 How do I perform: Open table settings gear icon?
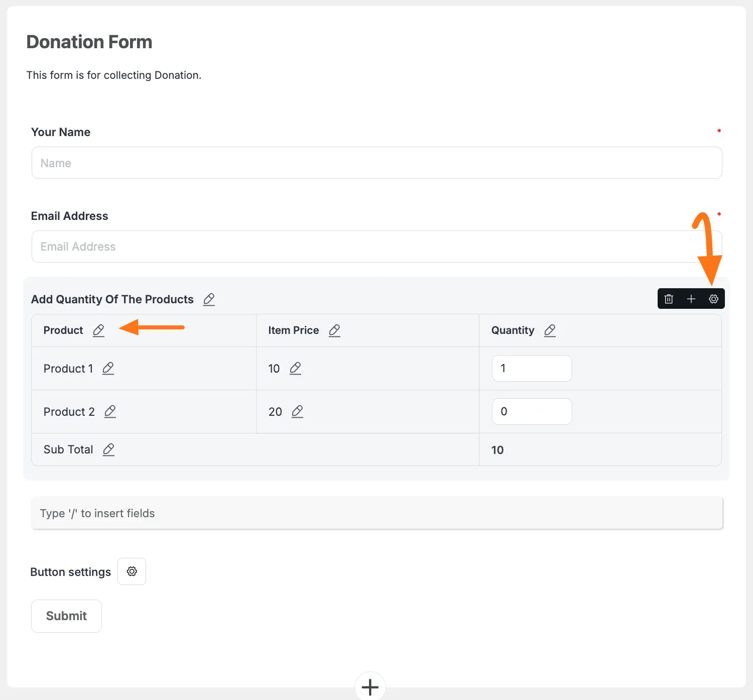pos(713,299)
